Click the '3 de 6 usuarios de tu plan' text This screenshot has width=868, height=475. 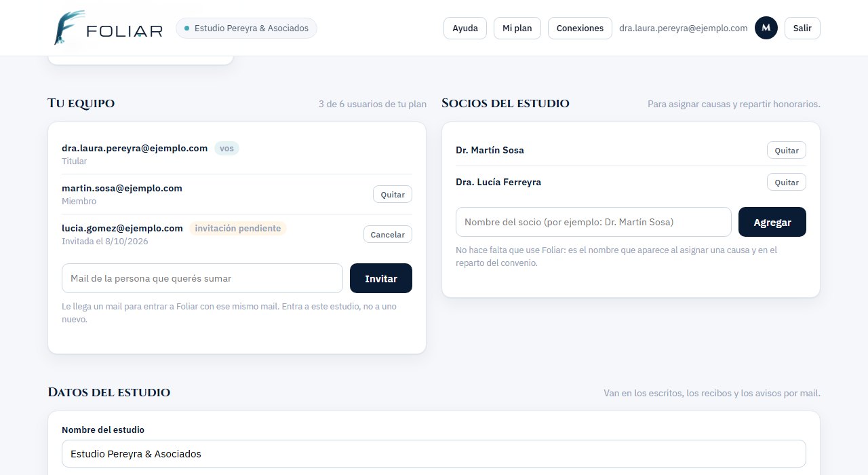(x=372, y=104)
